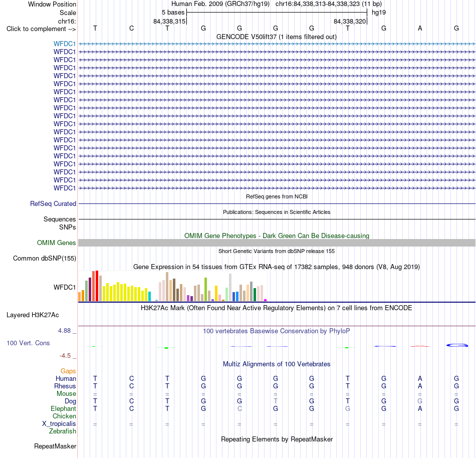Click the C base in the Rhesus alignment row

pyautogui.click(x=131, y=386)
